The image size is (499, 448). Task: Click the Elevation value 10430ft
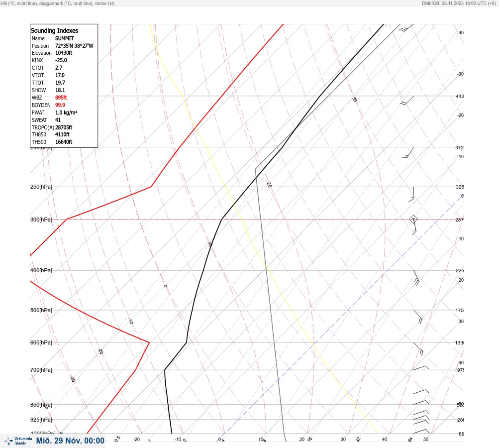tap(64, 53)
